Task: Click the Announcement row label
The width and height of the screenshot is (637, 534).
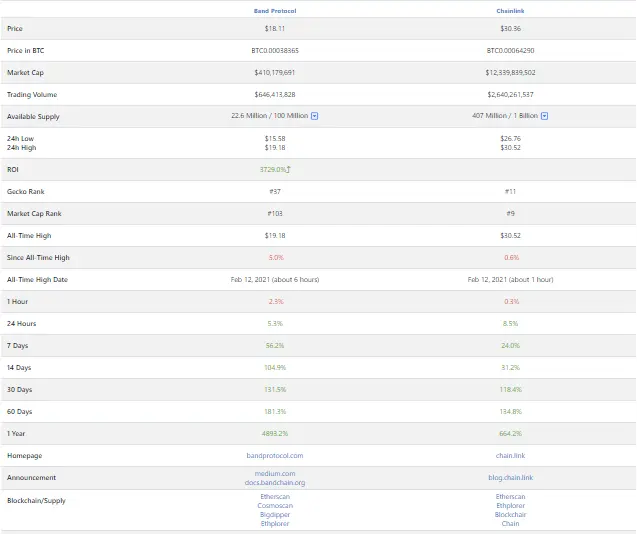Action: [31, 478]
